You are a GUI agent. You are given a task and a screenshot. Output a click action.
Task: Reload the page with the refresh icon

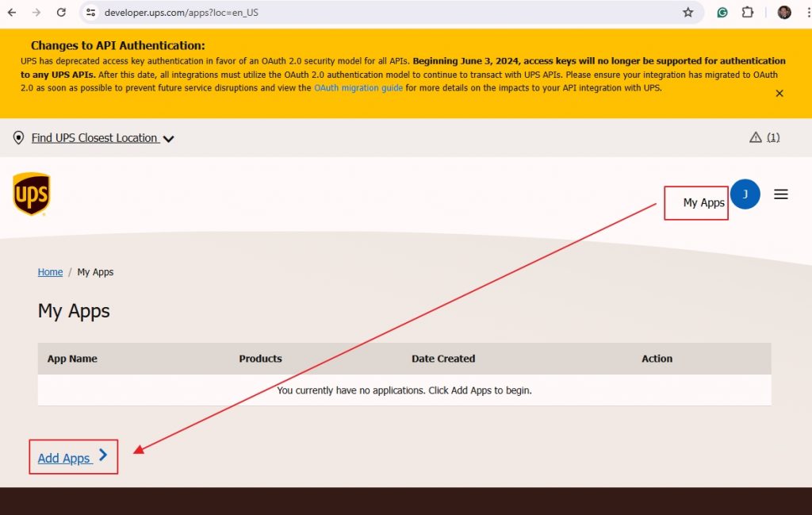pos(61,13)
